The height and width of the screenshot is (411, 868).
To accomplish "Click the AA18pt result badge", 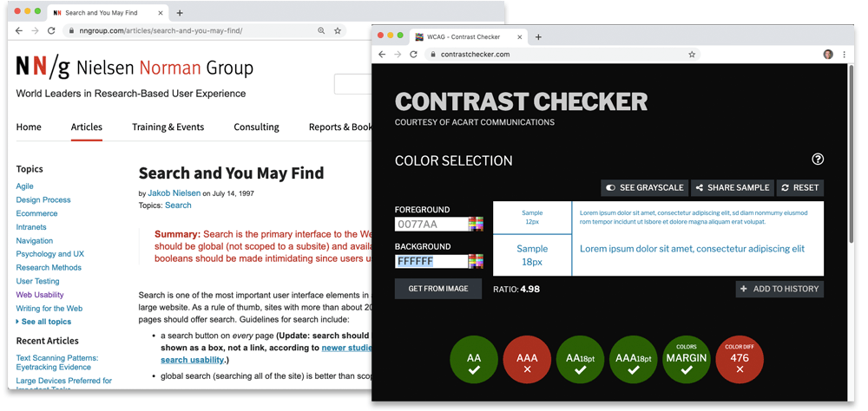I will coord(580,360).
